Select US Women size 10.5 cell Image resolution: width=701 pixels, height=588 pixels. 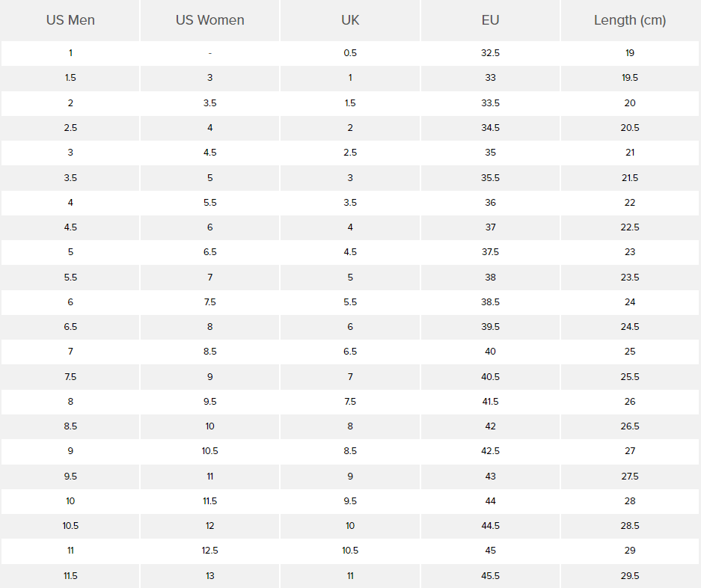point(209,451)
